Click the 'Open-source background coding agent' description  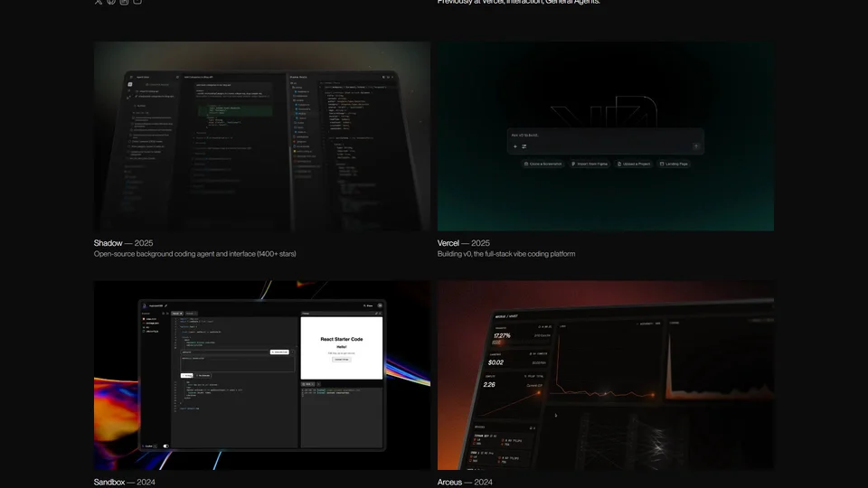click(x=195, y=254)
